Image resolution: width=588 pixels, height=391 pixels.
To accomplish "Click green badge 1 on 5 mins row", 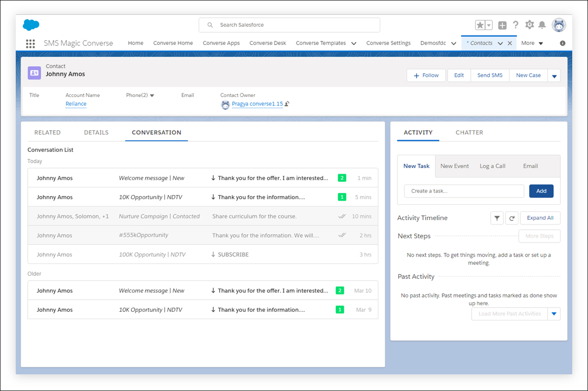I will 342,197.
